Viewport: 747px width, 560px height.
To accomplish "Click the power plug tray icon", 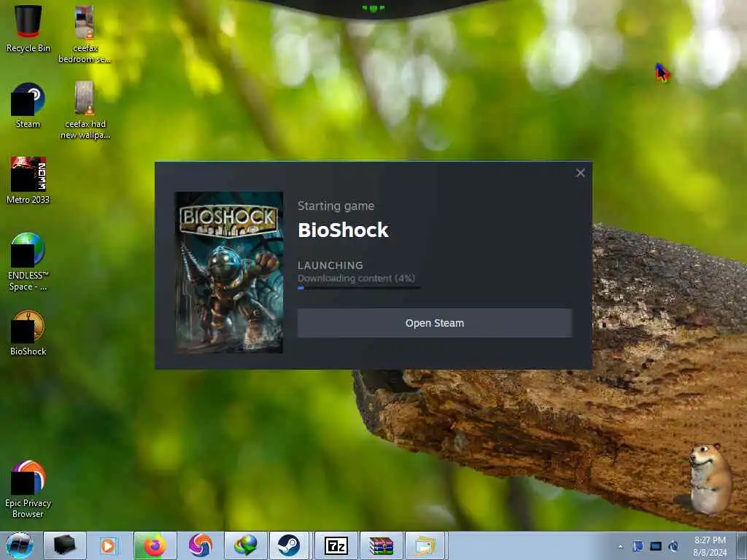I will click(673, 546).
